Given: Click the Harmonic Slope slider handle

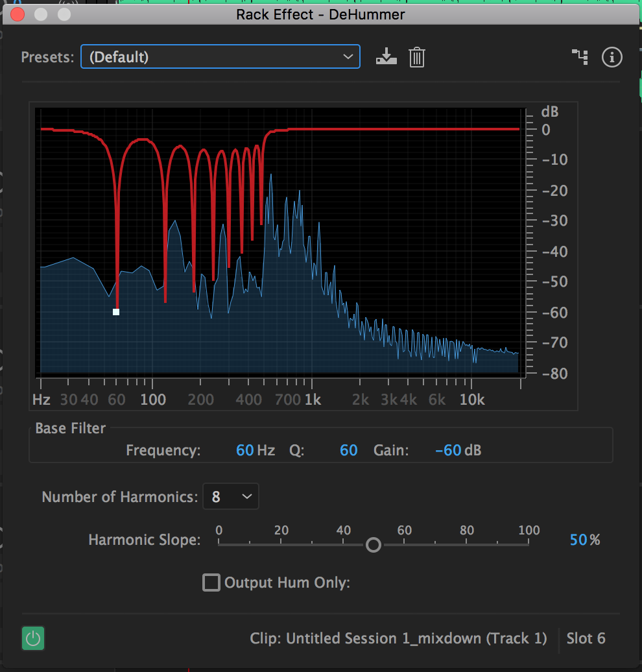Looking at the screenshot, I should [374, 544].
